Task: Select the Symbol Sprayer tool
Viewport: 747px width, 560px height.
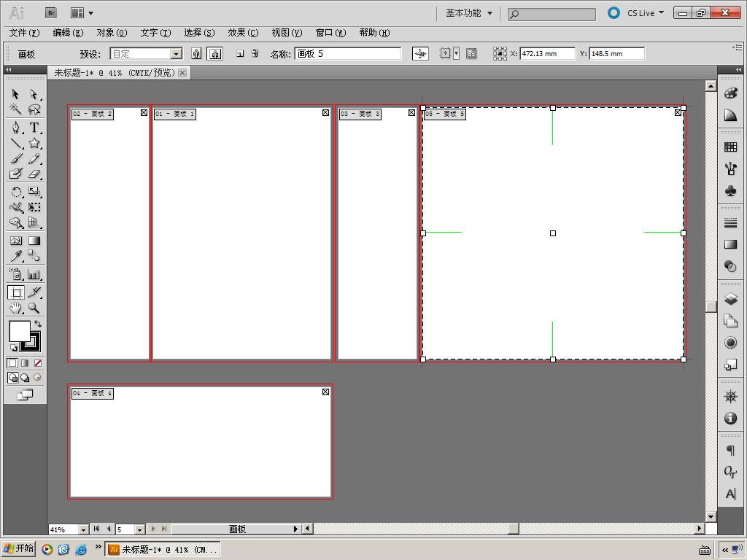Action: point(16,274)
